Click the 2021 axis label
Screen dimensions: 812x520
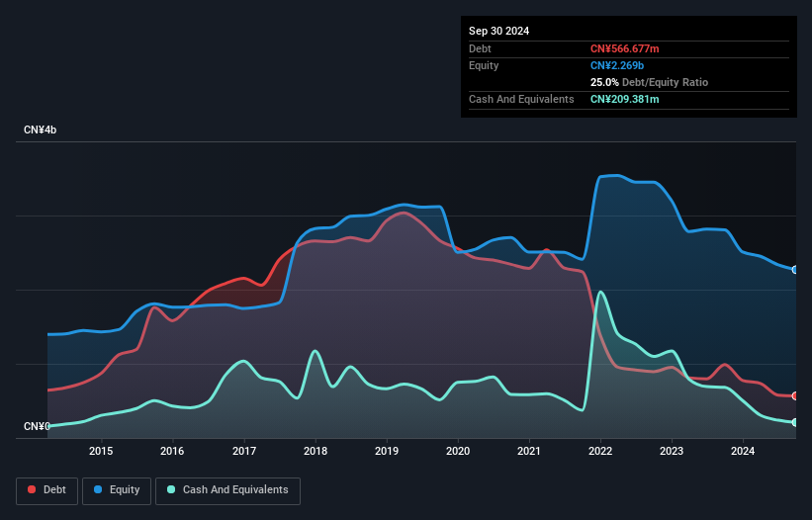point(529,451)
